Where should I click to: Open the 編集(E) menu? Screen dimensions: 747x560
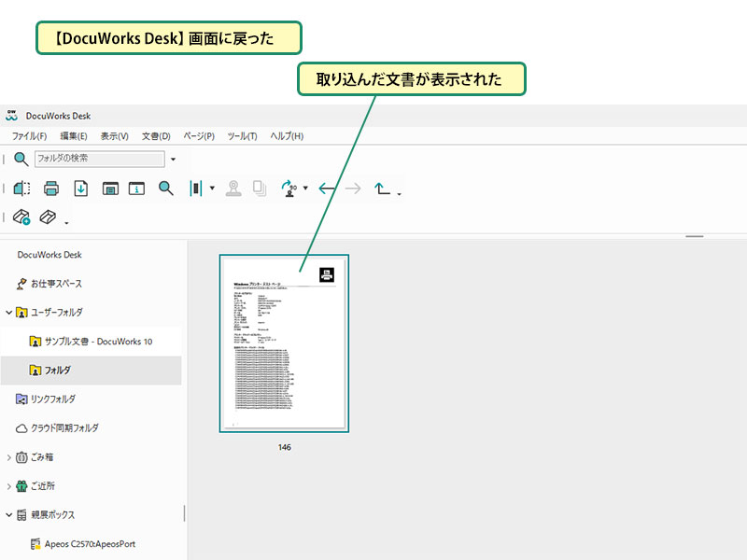tap(74, 136)
